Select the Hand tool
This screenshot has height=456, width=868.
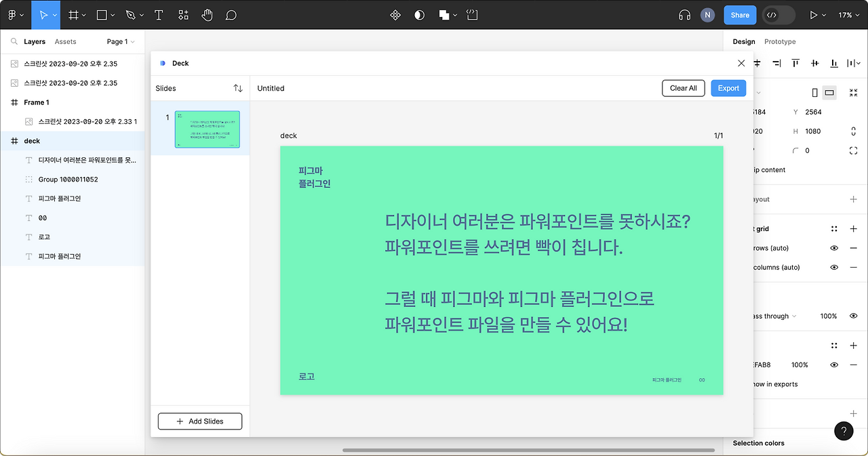[x=207, y=14]
